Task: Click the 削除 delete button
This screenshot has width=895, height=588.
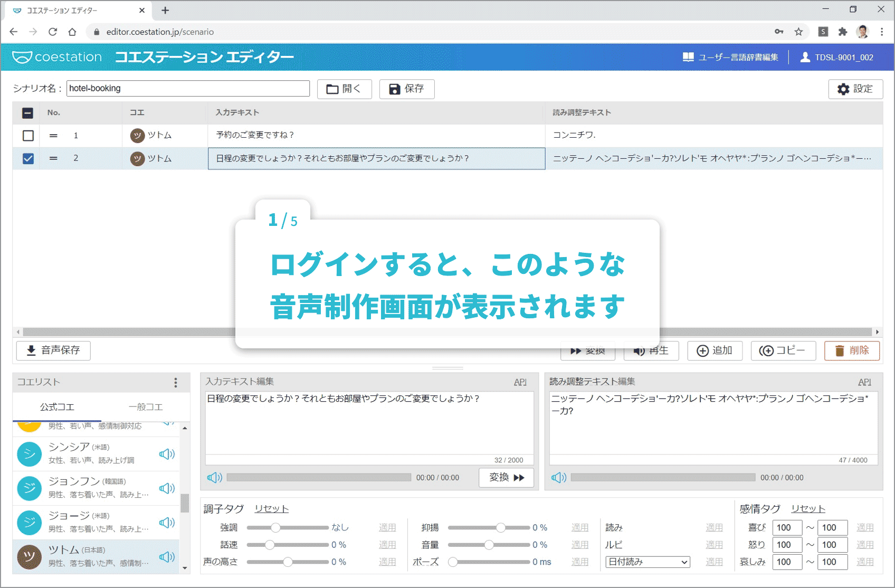Action: coord(852,350)
